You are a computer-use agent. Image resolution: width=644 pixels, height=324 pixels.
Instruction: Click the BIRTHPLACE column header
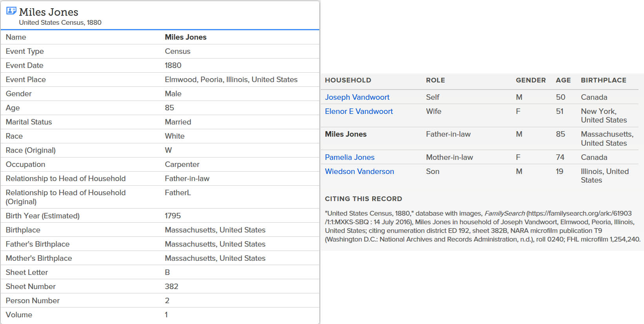[604, 80]
